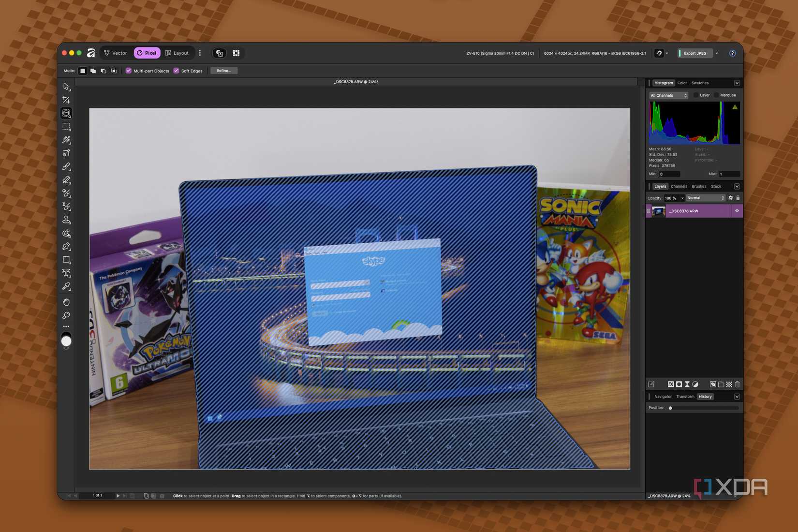Open the help question mark button
This screenshot has width=798, height=532.
pyautogui.click(x=732, y=53)
